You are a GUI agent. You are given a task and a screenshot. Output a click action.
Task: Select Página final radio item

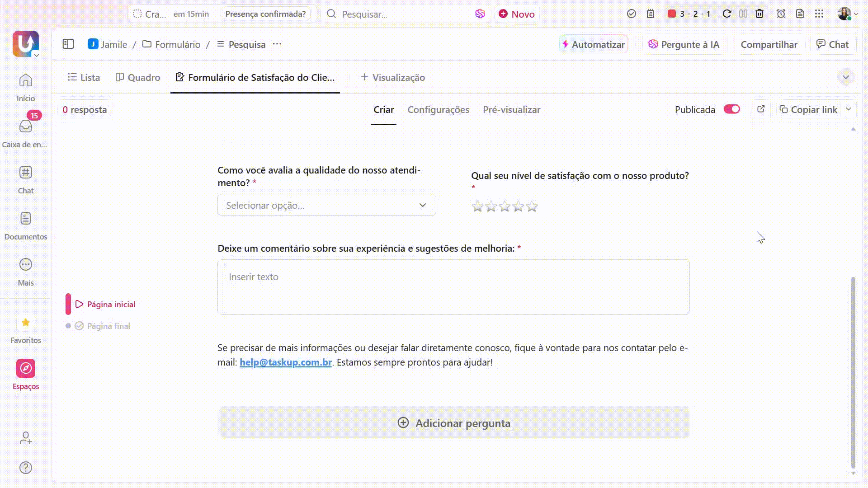pos(108,326)
